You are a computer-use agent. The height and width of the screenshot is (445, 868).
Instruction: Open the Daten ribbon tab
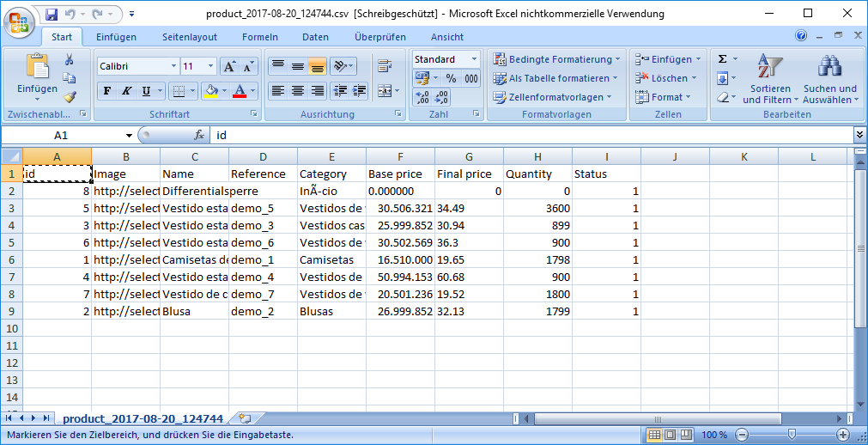(316, 37)
